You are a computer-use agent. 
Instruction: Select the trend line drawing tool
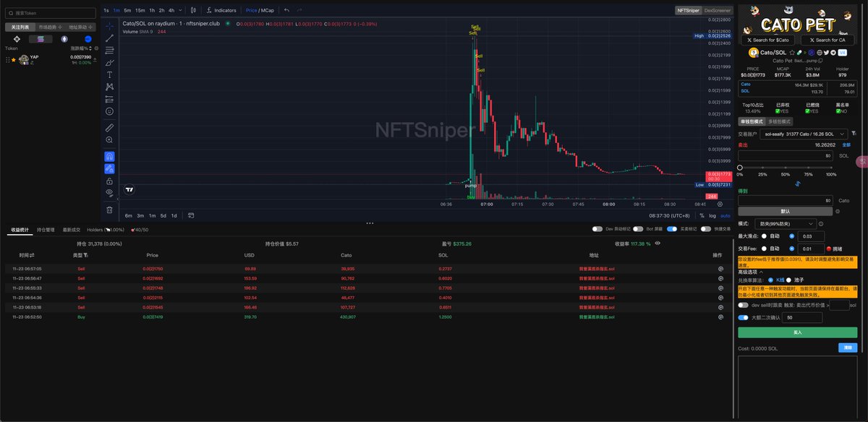(x=109, y=38)
